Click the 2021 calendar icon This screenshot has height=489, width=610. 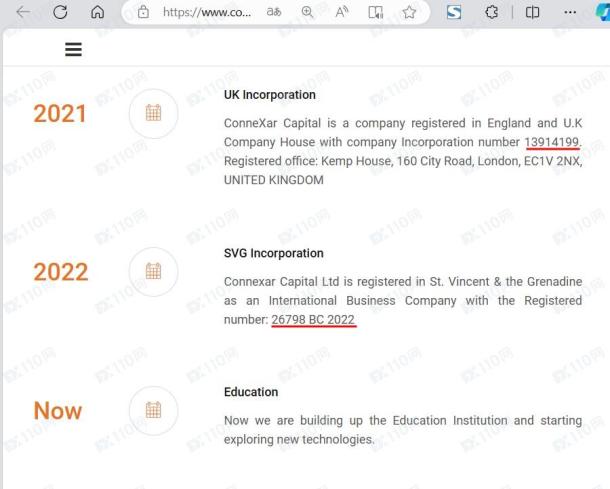(x=153, y=113)
